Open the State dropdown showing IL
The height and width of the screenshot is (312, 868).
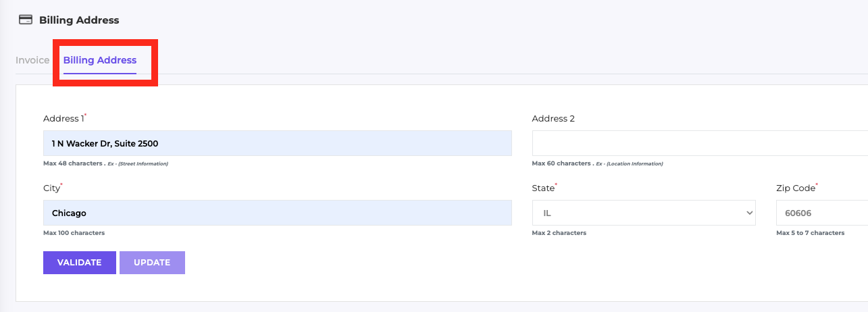tap(644, 213)
